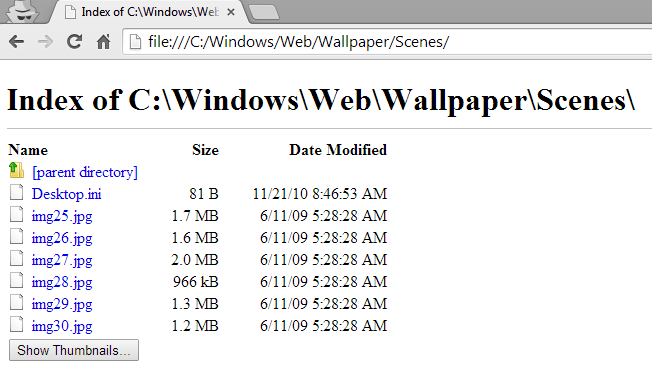Click the file icon beside Desktop.ini
Image resolution: width=652 pixels, height=388 pixels.
pyautogui.click(x=17, y=193)
